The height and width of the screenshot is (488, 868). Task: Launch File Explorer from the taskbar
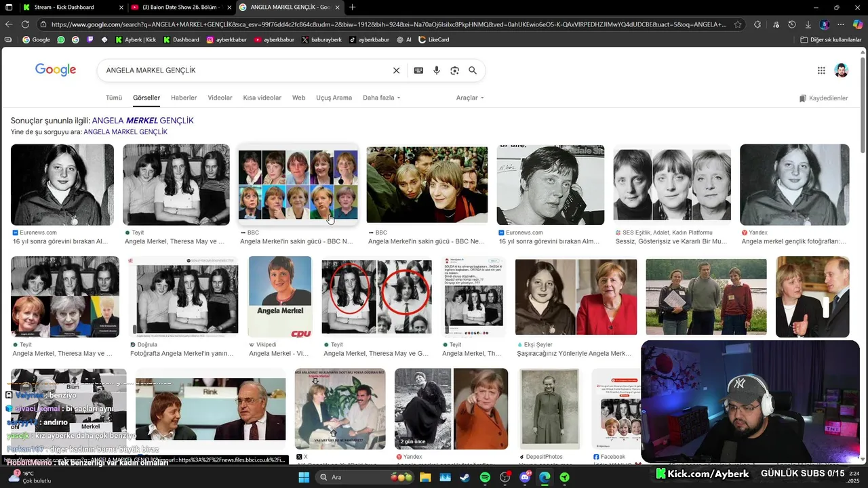[425, 477]
